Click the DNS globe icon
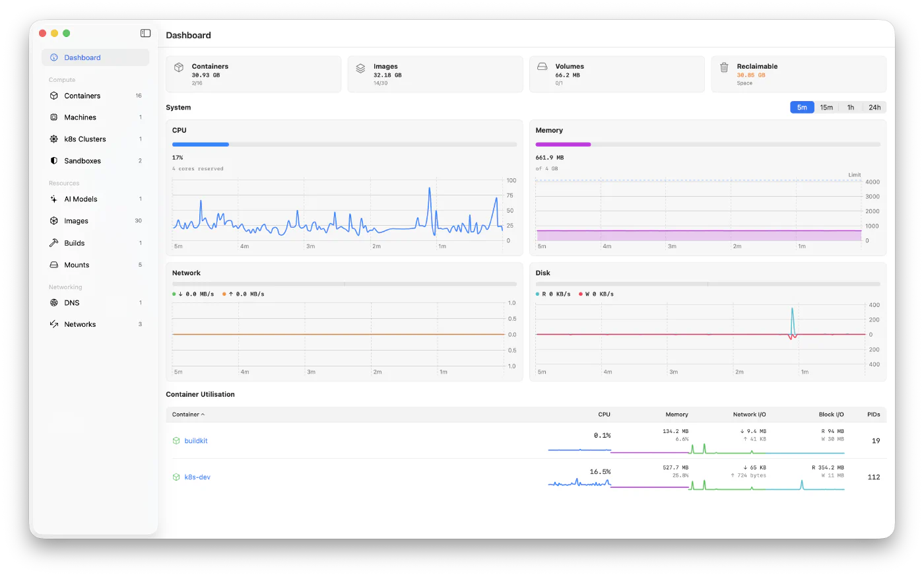This screenshot has height=577, width=924. pos(54,303)
